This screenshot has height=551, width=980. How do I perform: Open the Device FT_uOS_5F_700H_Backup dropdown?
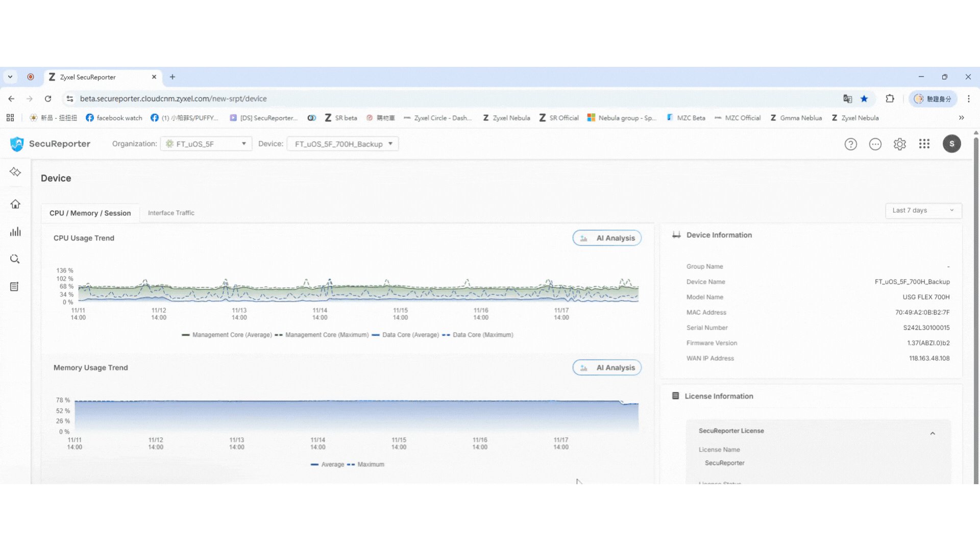pos(342,144)
